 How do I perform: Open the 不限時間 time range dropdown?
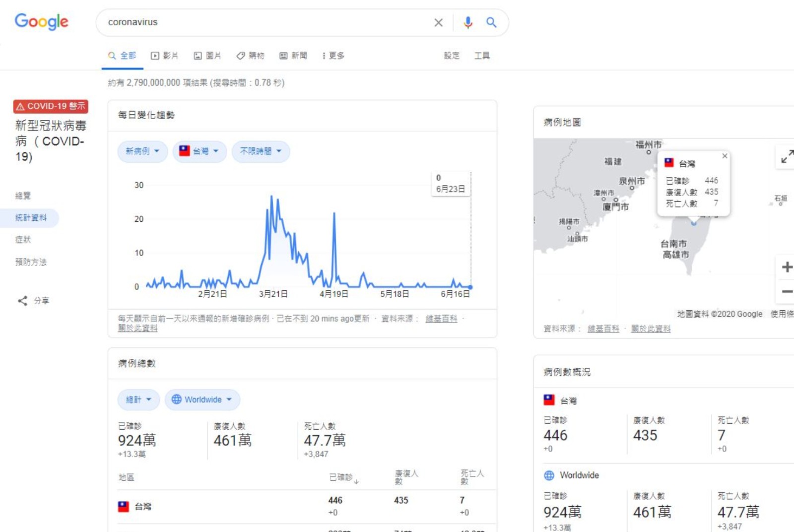tap(261, 151)
